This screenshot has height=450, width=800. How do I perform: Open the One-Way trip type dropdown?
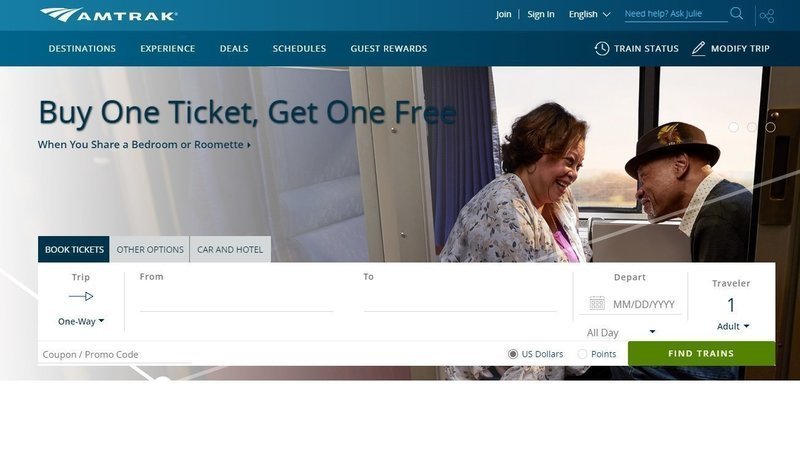tap(81, 321)
